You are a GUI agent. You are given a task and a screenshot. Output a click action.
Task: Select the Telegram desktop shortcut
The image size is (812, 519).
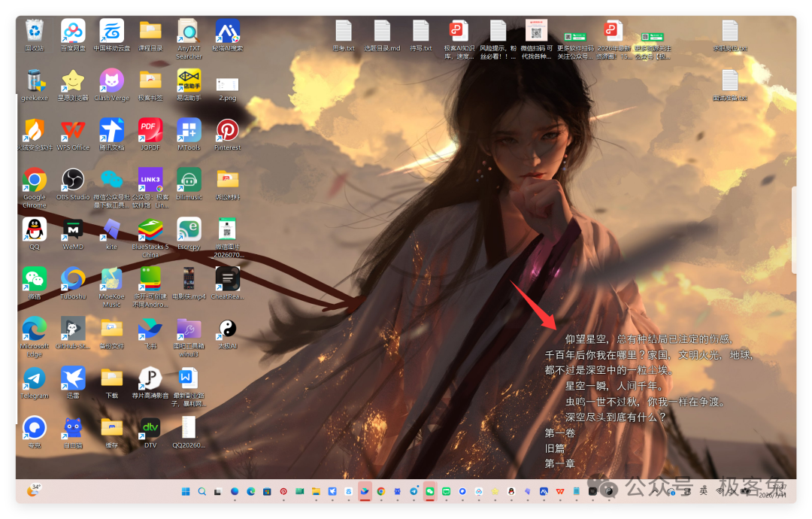(x=34, y=383)
